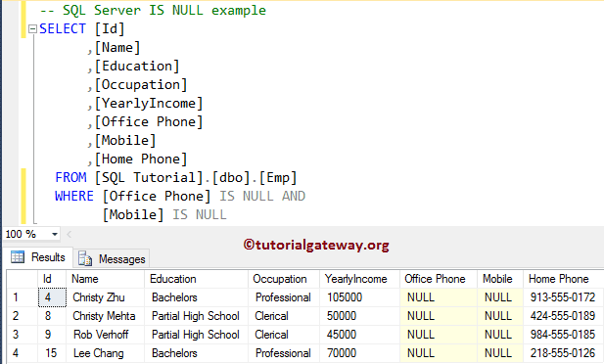Click [Education] in the column list

(137, 67)
